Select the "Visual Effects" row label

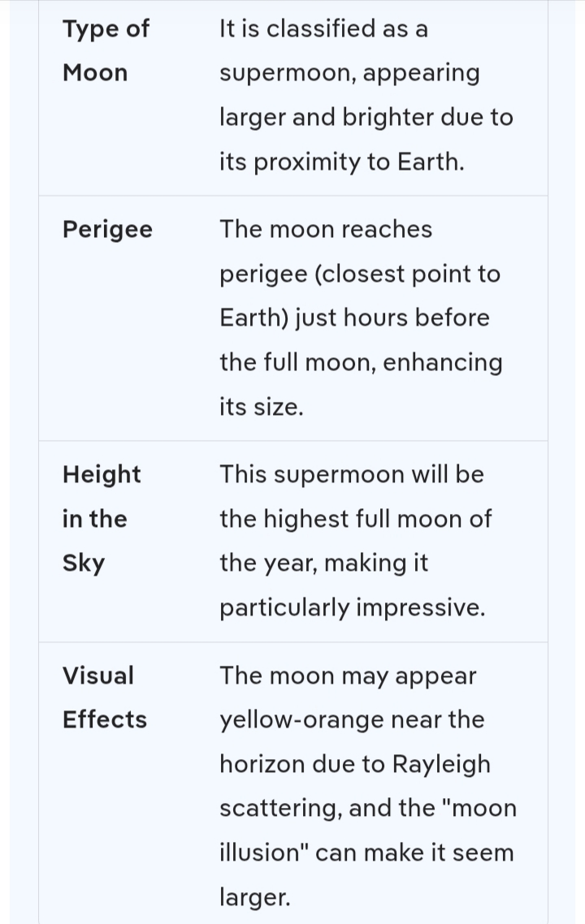[x=105, y=697]
